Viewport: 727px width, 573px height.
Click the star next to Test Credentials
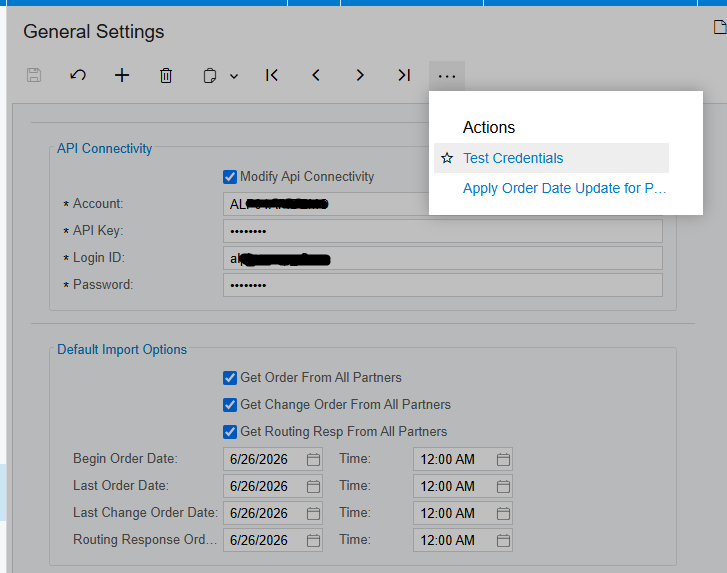click(447, 158)
